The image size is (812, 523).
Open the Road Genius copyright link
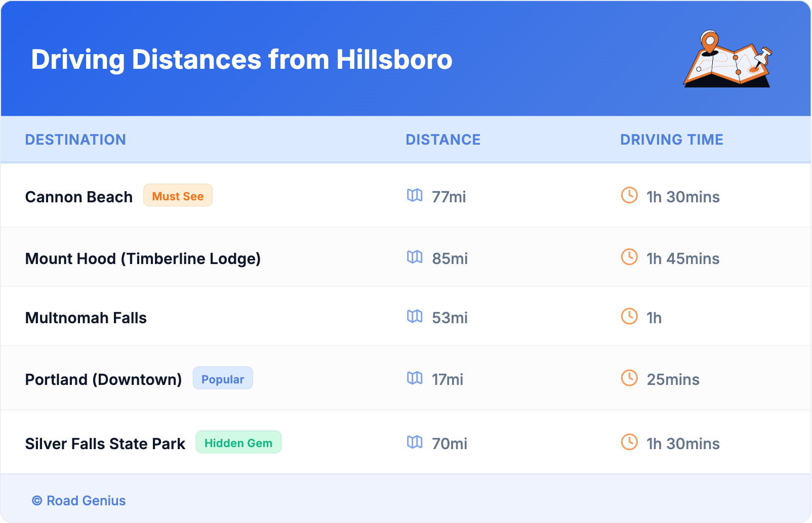click(79, 501)
